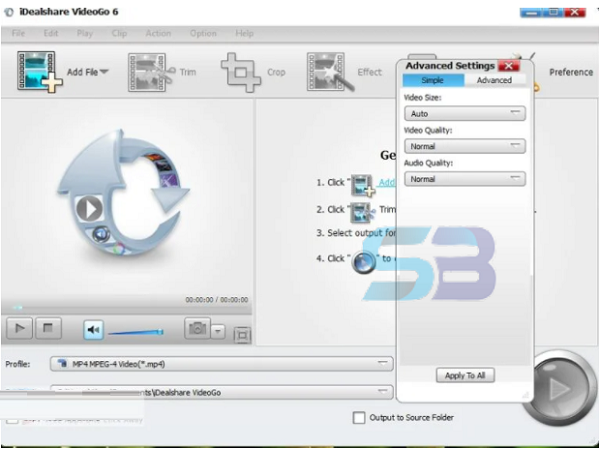
Task: Open the File menu
Action: [18, 33]
